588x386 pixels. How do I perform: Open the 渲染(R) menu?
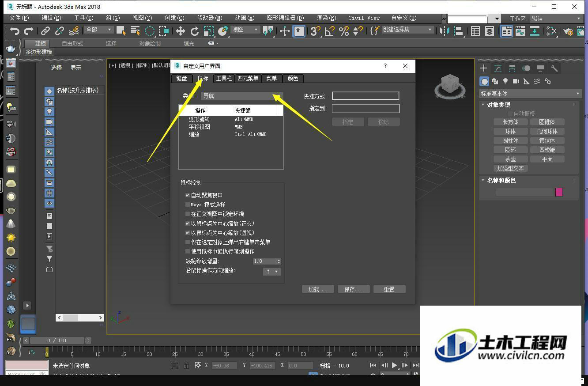click(326, 18)
